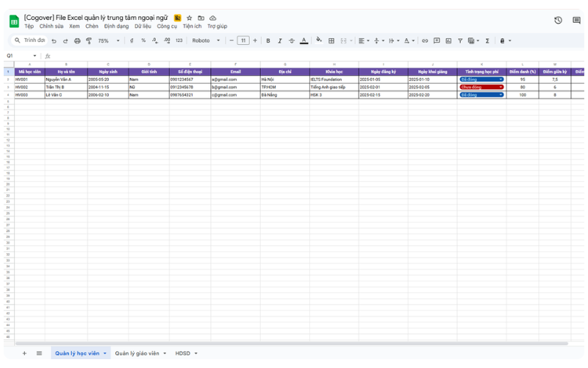Screen dimensions: 588x368
Task: Increase font size with plus button
Action: coord(255,41)
